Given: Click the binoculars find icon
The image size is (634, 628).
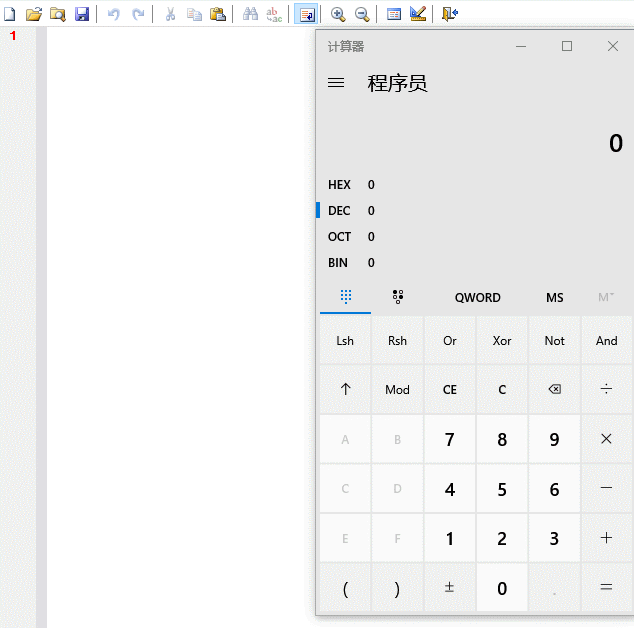Looking at the screenshot, I should [x=250, y=14].
